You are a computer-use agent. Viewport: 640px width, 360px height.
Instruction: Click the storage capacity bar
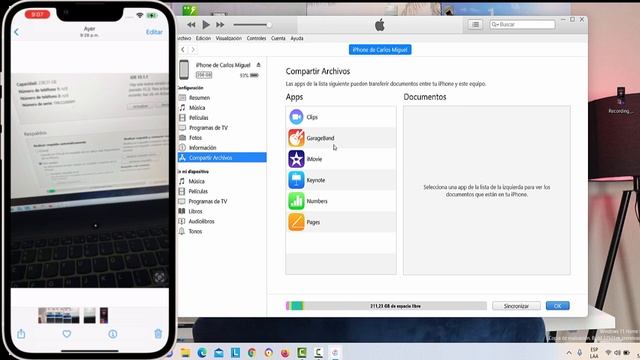coord(386,306)
